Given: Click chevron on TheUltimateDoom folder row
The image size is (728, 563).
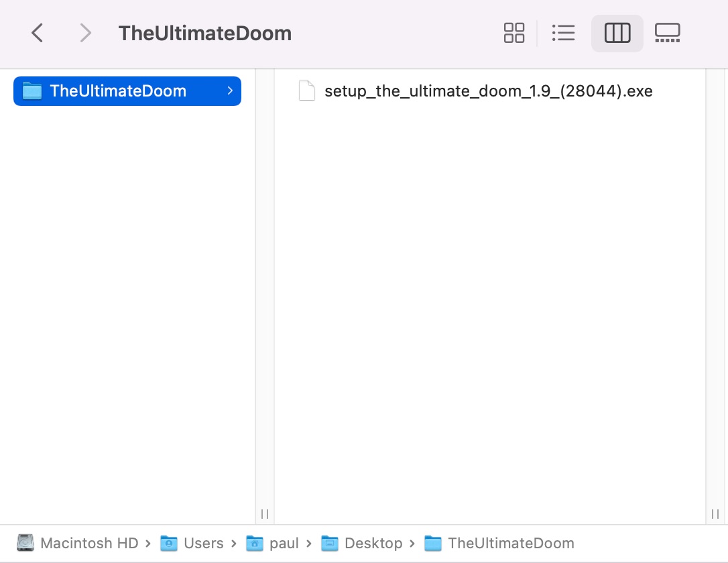Looking at the screenshot, I should pyautogui.click(x=230, y=91).
